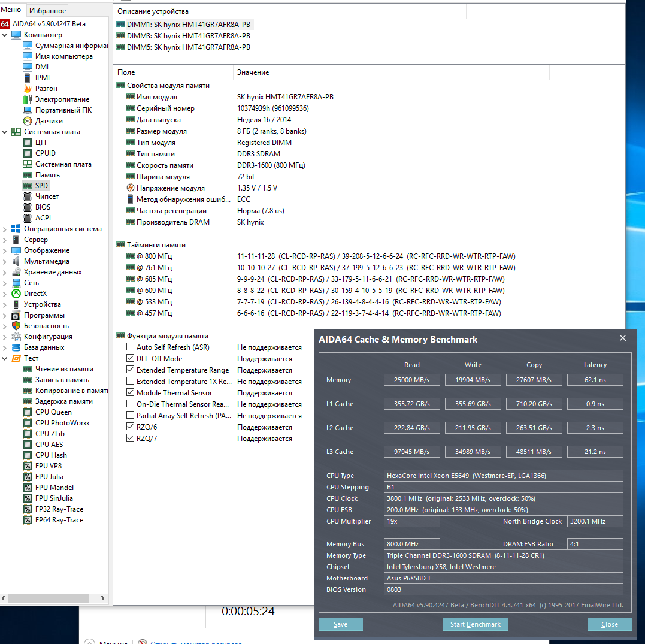Toggle Auto Self Refresh (ASR) checkbox
Viewport: 645px width, 644px height.
pyautogui.click(x=130, y=347)
